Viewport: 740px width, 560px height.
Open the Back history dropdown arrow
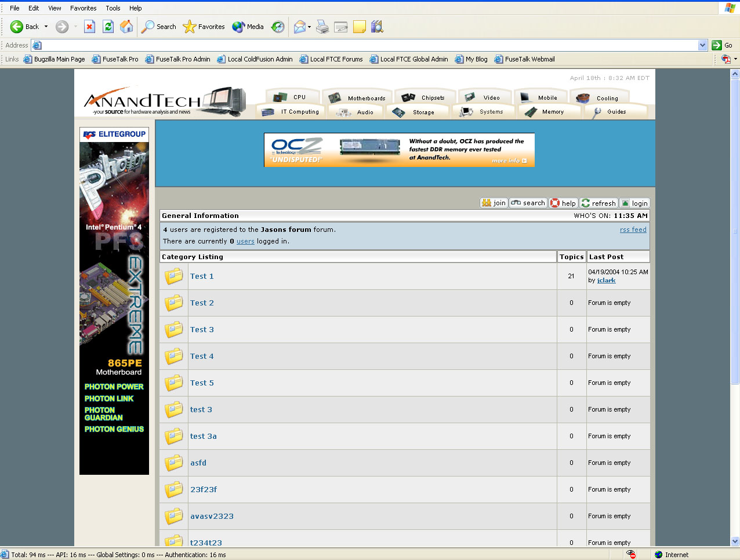click(x=46, y=27)
